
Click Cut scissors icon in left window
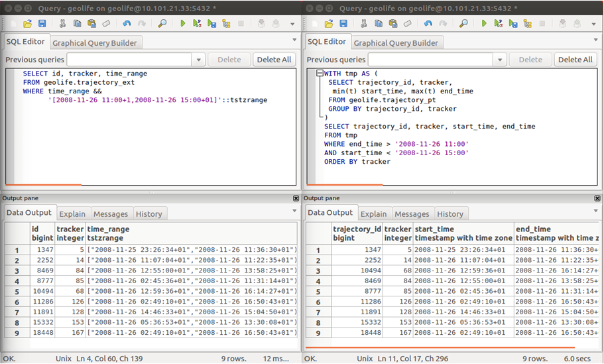click(62, 23)
